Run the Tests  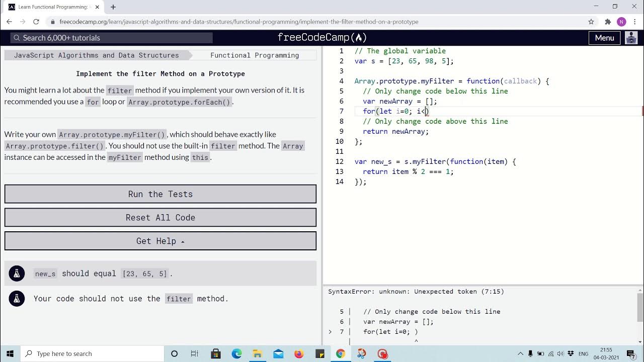(160, 194)
